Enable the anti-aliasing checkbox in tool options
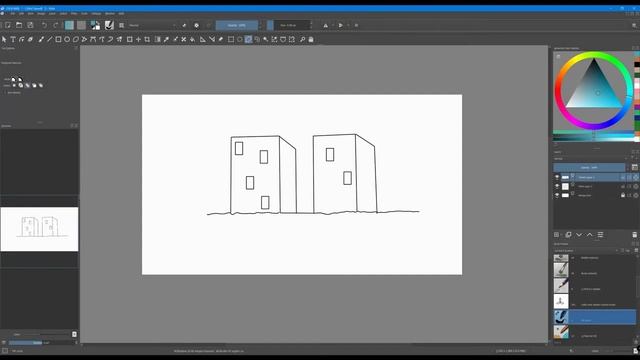 [5, 93]
